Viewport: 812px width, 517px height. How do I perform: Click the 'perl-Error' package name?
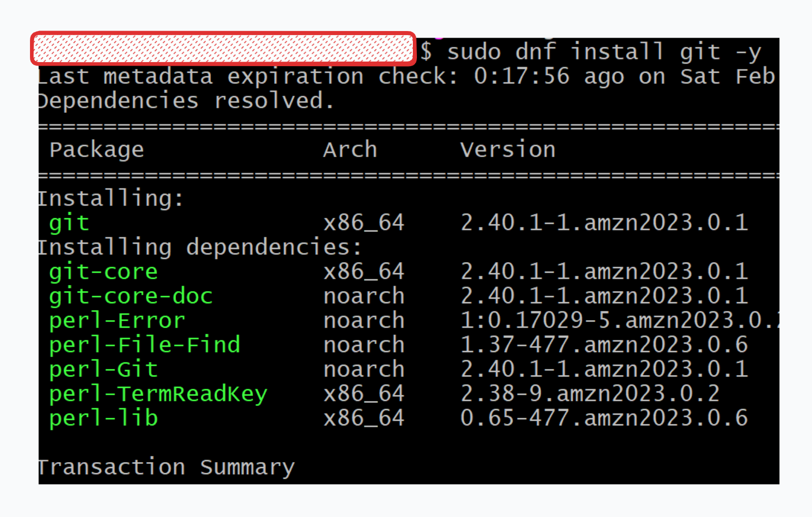117,321
